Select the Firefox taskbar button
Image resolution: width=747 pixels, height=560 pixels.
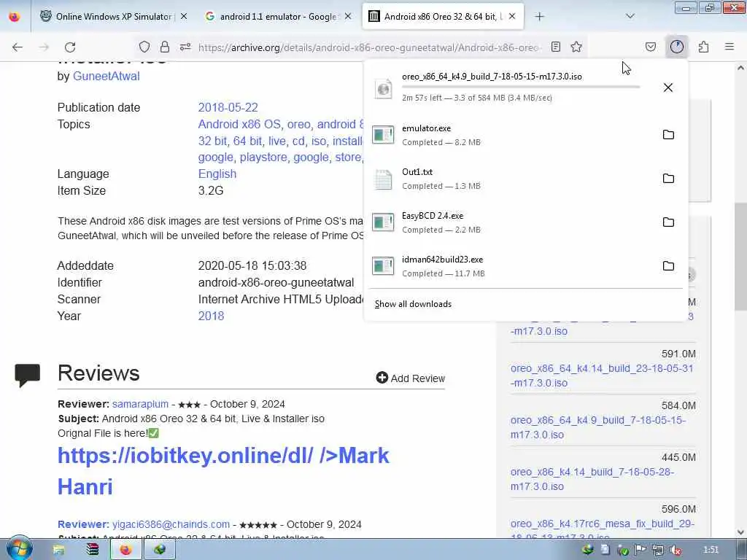point(125,550)
